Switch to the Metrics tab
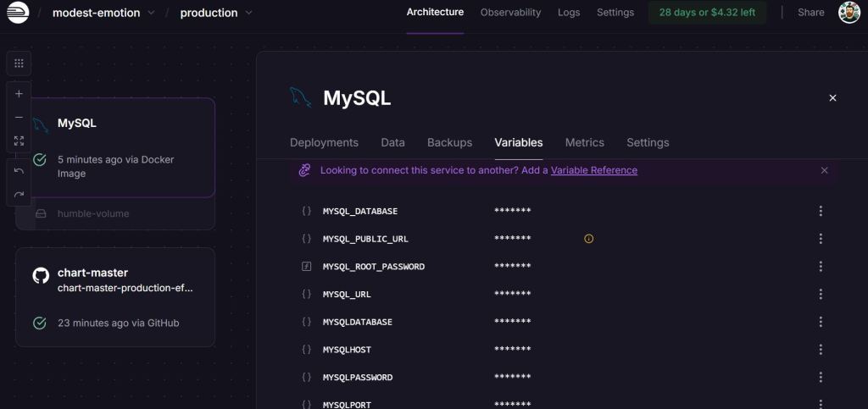This screenshot has height=409, width=868. point(584,142)
